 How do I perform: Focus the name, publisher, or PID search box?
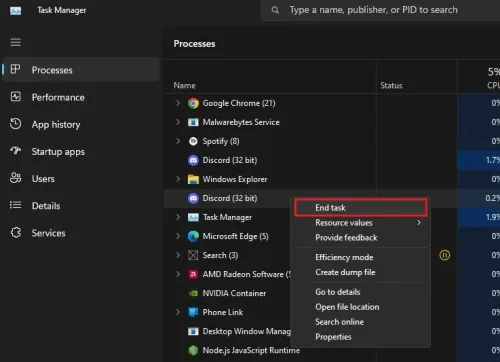(x=381, y=10)
